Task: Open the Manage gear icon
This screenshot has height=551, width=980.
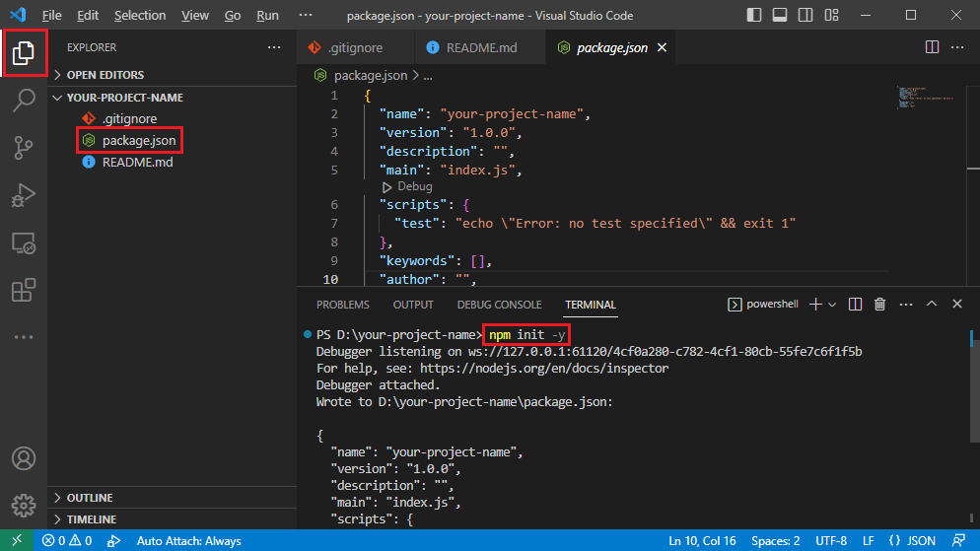Action: tap(24, 506)
